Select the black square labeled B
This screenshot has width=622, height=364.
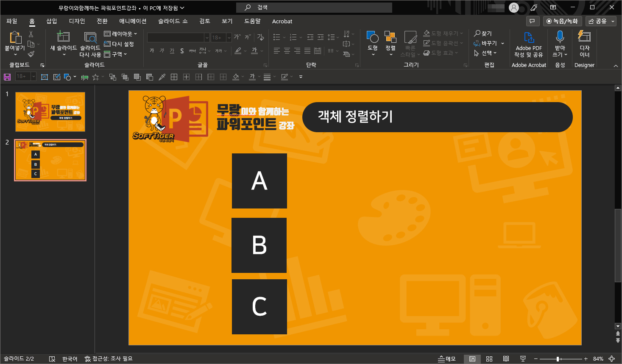[x=259, y=245]
